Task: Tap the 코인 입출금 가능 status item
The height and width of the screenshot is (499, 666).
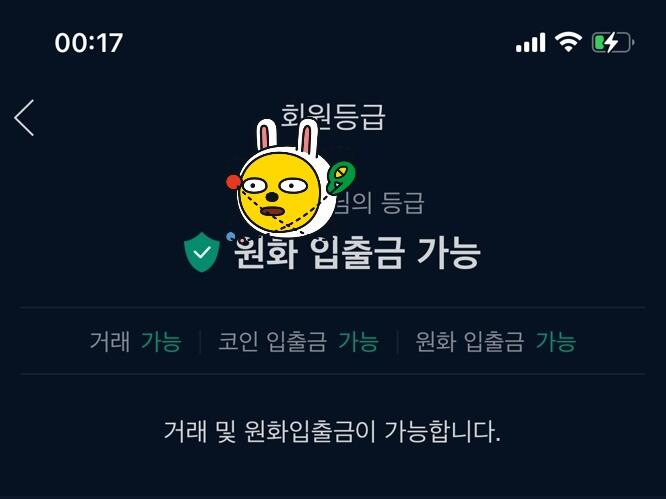Action: tap(298, 341)
